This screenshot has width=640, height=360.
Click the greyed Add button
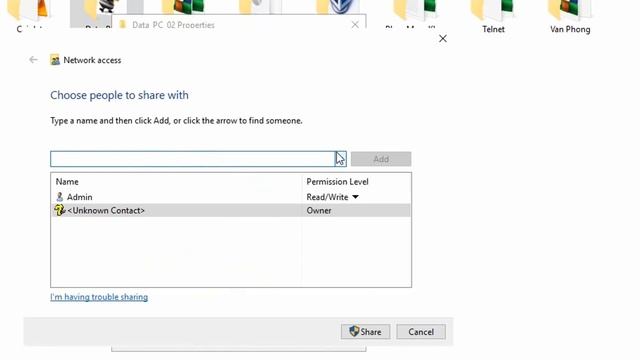[x=381, y=159]
